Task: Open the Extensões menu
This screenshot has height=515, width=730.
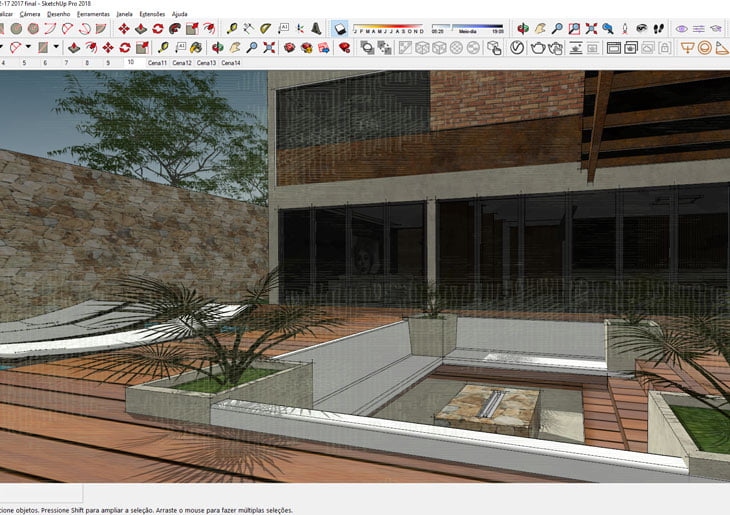Action: (152, 15)
